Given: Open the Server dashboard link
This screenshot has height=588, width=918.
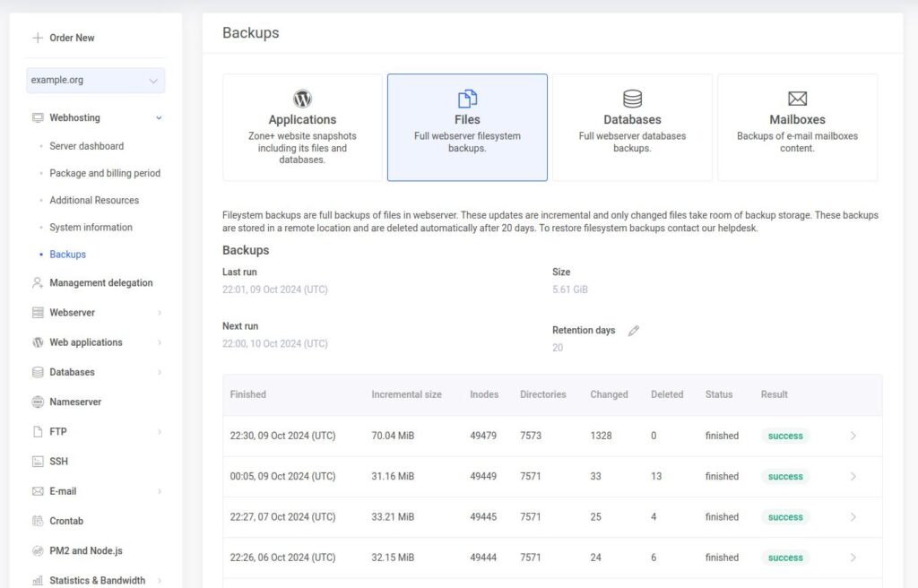Looking at the screenshot, I should pyautogui.click(x=86, y=146).
